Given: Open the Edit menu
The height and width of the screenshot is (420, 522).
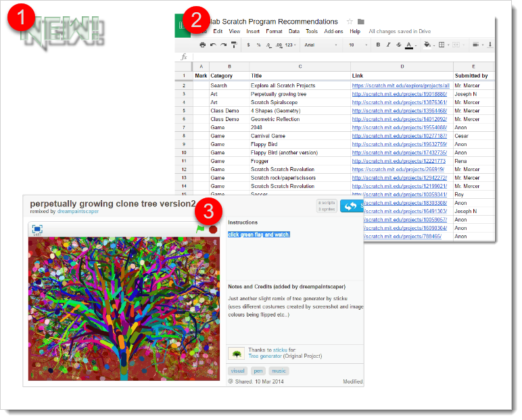Looking at the screenshot, I should 218,31.
